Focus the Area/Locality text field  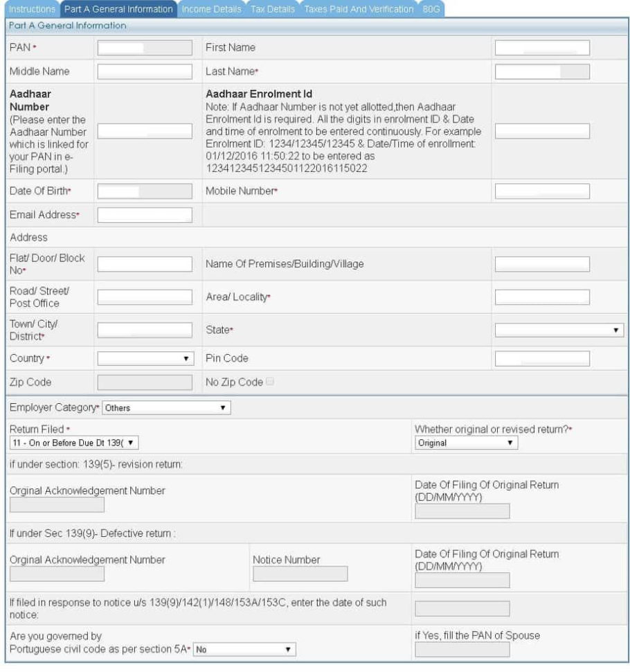pyautogui.click(x=542, y=297)
